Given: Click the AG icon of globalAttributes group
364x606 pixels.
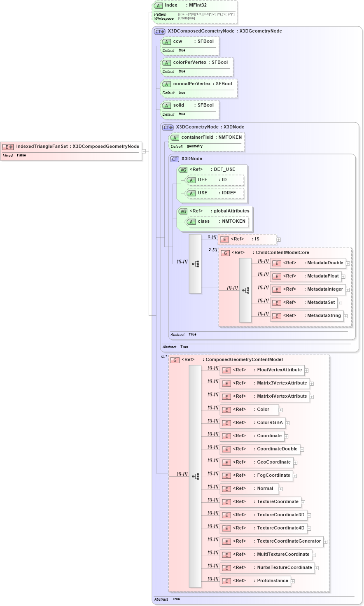Looking at the screenshot, I should pyautogui.click(x=183, y=211).
